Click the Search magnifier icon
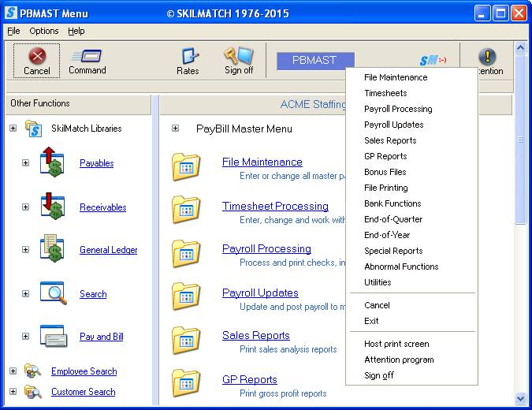The height and width of the screenshot is (410, 532). [54, 293]
